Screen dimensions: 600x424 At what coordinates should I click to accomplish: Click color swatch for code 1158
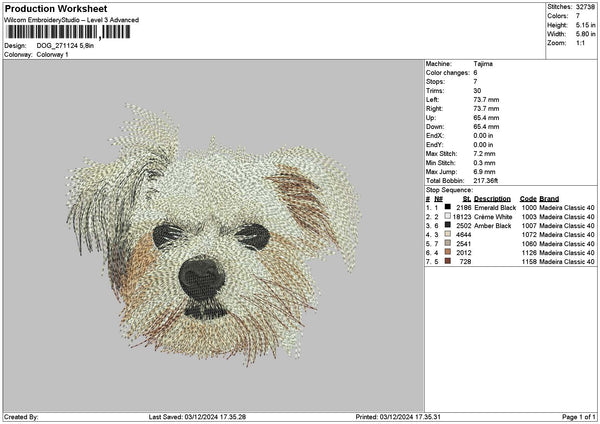(x=447, y=261)
